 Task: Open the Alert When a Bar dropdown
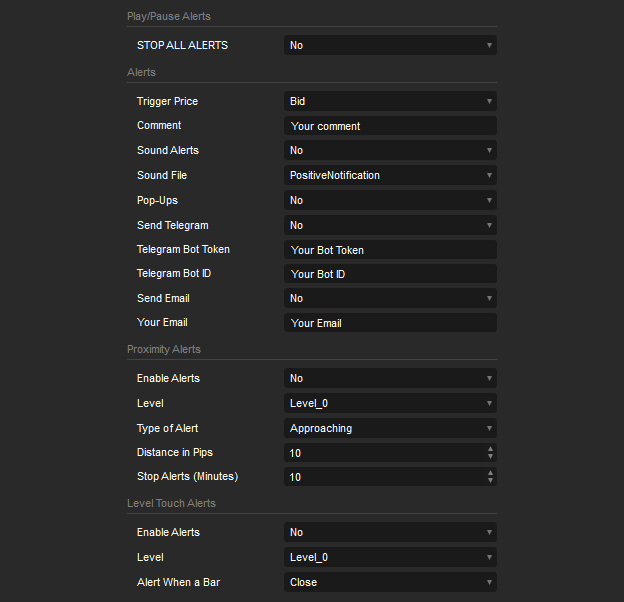[x=390, y=582]
